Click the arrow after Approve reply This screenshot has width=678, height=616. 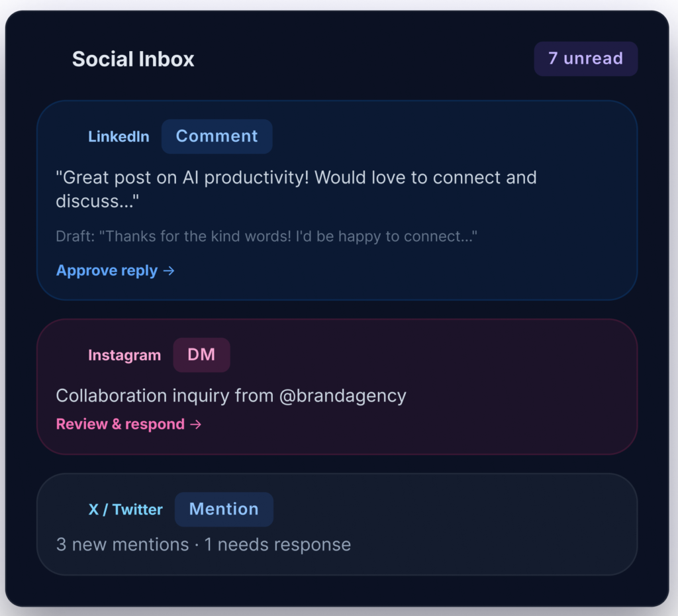tap(169, 270)
